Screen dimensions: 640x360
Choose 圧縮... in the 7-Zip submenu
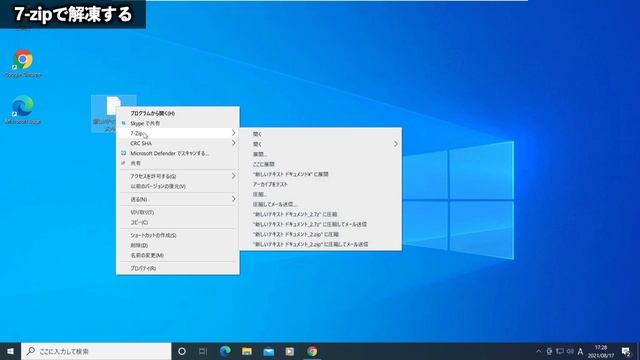[321, 194]
